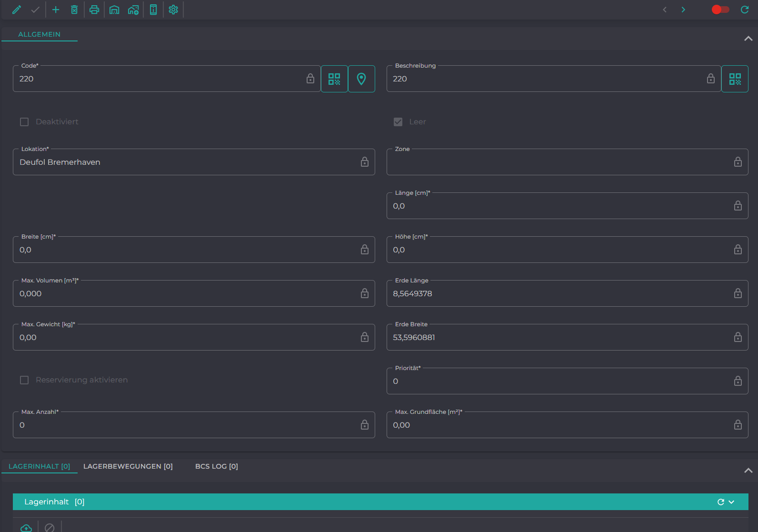Click into the Code field

pos(167,79)
